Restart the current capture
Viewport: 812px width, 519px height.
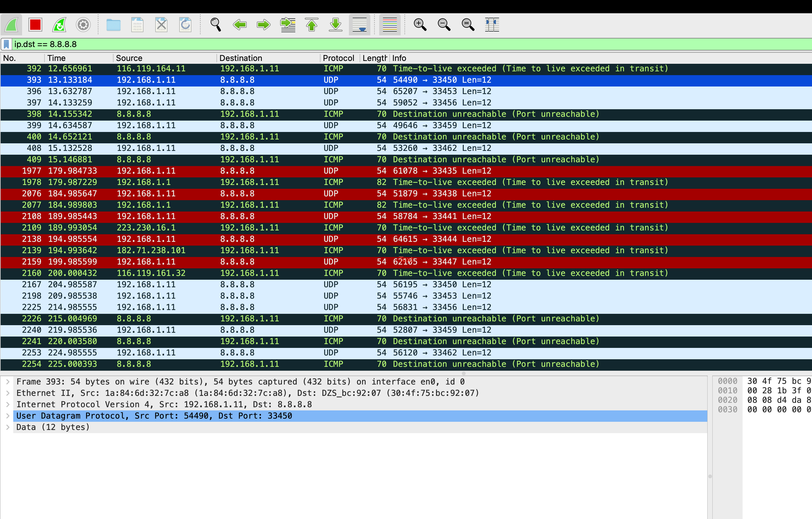tap(59, 25)
